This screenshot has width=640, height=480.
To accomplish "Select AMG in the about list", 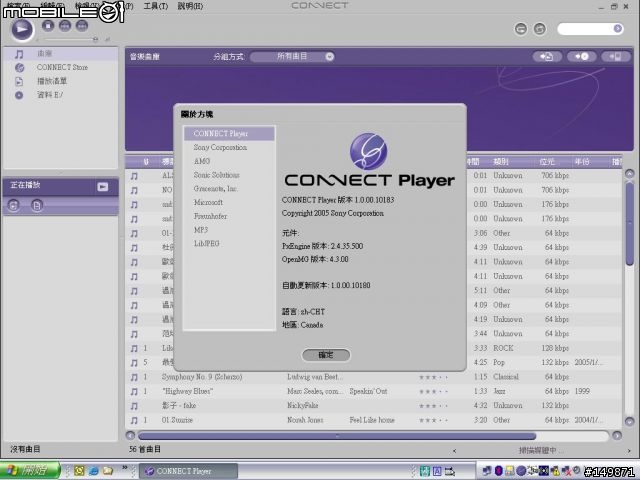I will click(229, 161).
